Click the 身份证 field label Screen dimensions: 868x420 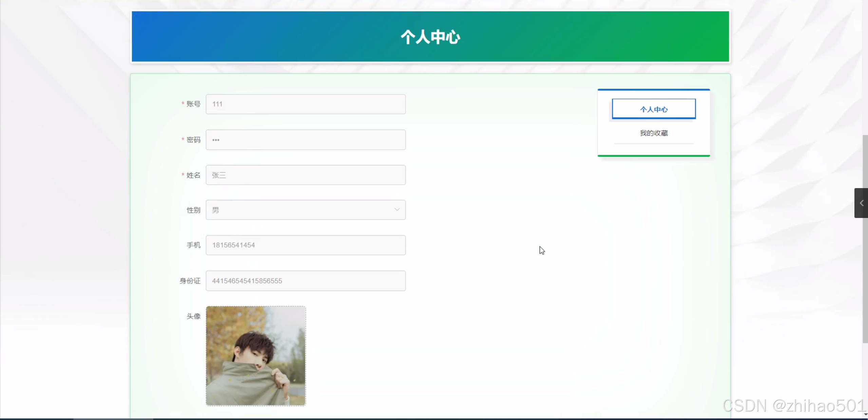190,281
